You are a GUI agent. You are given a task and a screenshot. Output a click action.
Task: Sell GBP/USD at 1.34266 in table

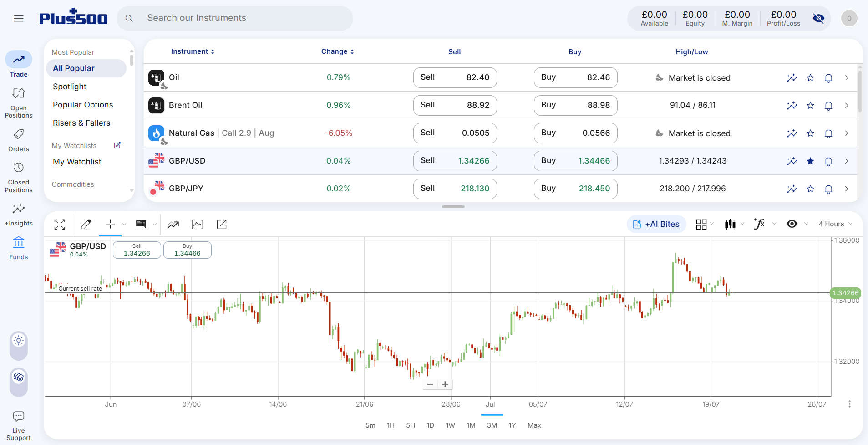point(455,161)
